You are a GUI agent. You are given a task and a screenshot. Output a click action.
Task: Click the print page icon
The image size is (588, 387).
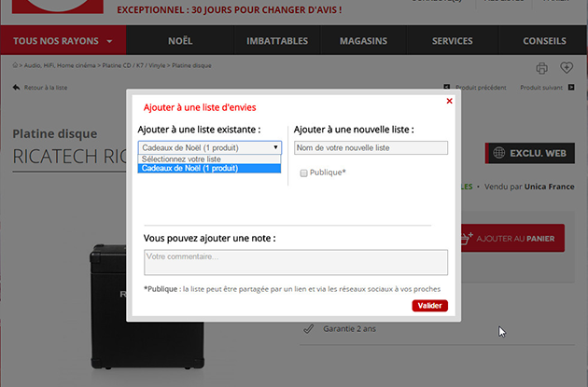point(541,68)
